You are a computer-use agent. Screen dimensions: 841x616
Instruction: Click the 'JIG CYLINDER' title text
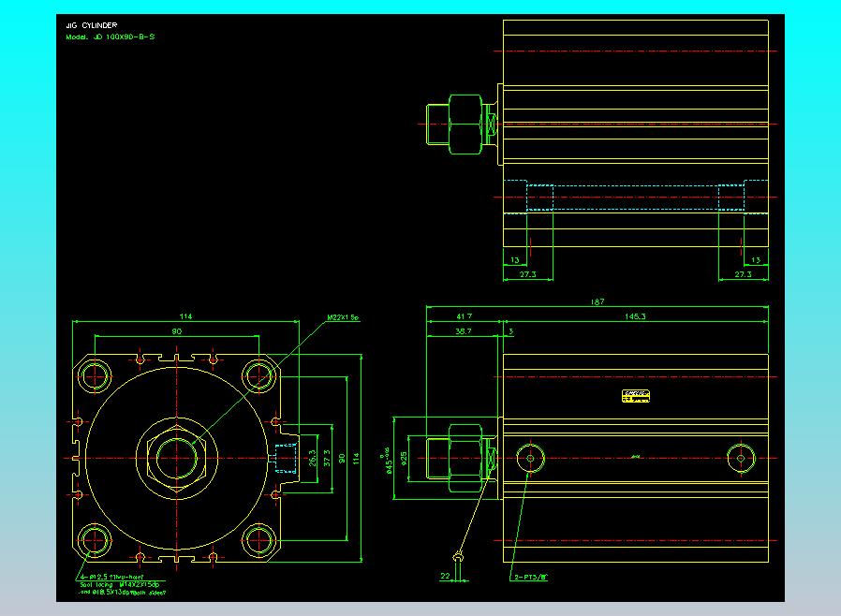click(x=91, y=25)
